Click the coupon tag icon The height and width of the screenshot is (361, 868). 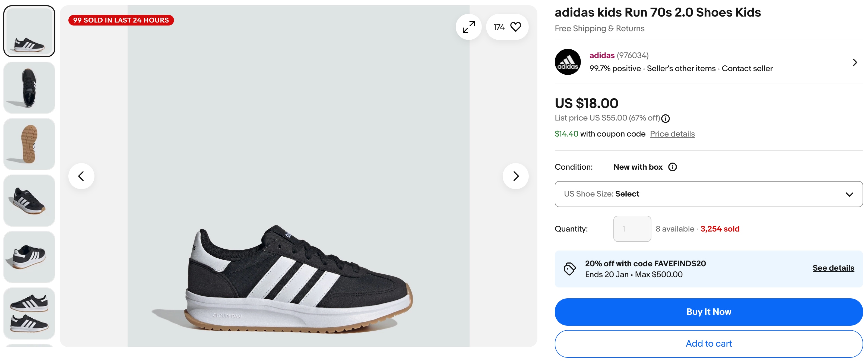(x=569, y=269)
